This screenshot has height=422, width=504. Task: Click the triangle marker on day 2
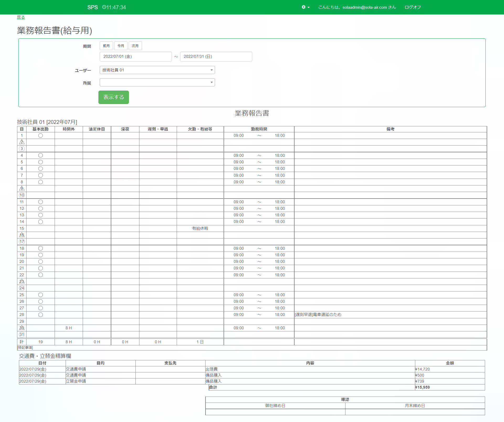click(22, 142)
